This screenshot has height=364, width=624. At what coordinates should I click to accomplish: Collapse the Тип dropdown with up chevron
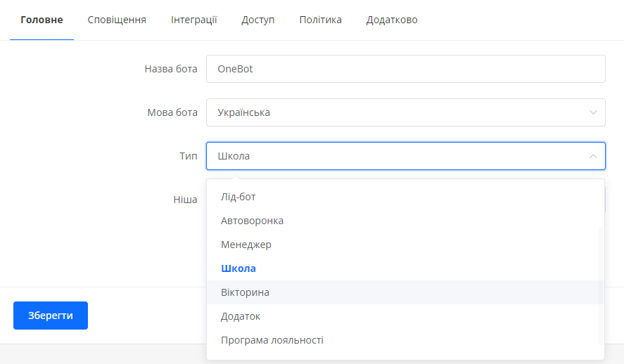593,156
